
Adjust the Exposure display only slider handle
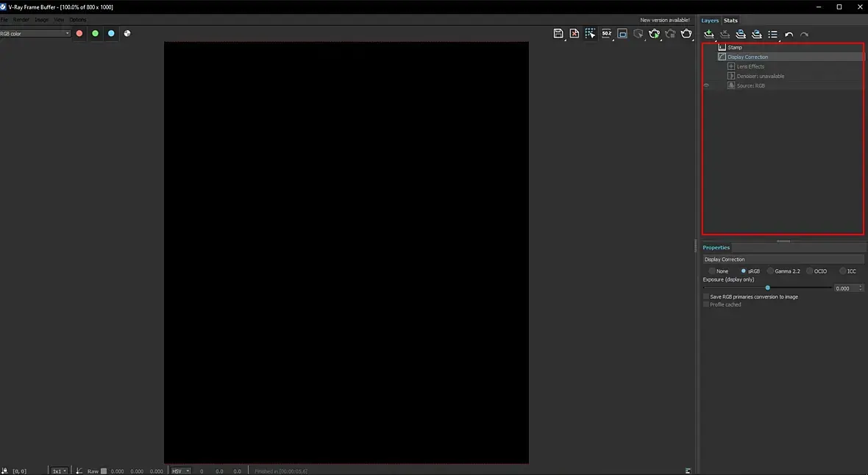point(768,288)
